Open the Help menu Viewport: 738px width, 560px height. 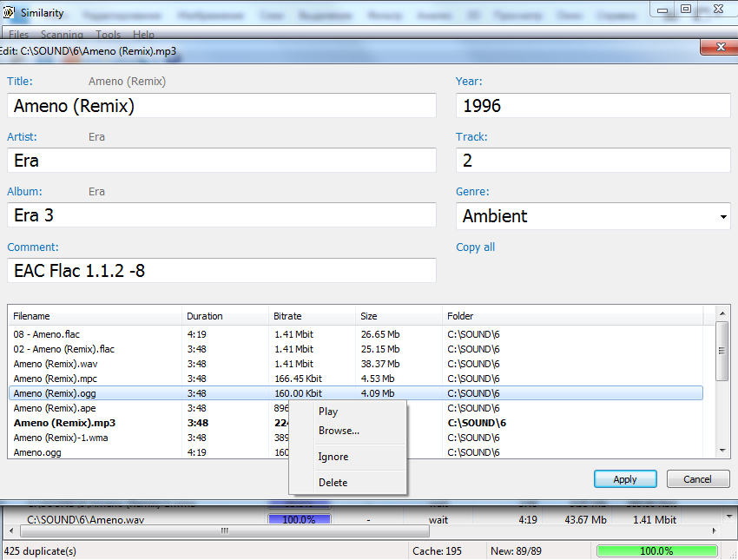coord(143,35)
